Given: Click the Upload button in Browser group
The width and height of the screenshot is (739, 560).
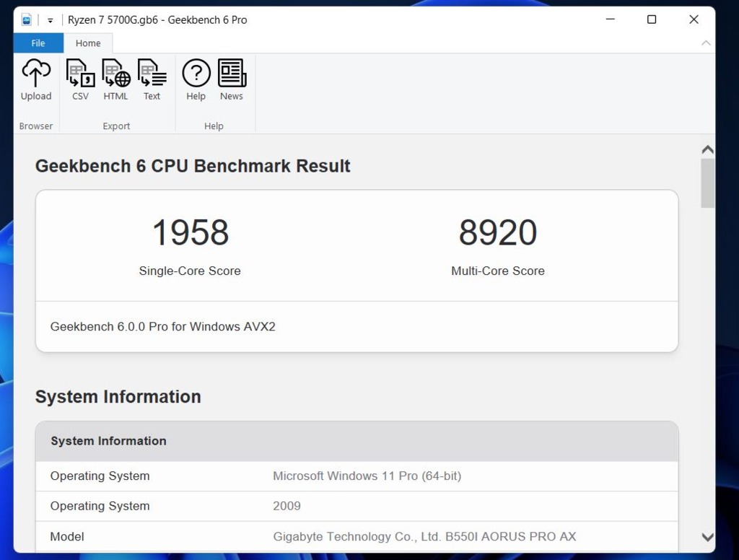Looking at the screenshot, I should [x=35, y=79].
